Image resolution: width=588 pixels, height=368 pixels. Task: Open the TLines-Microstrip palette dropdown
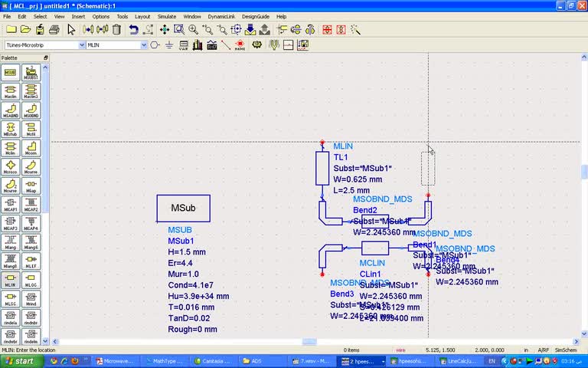pos(82,45)
